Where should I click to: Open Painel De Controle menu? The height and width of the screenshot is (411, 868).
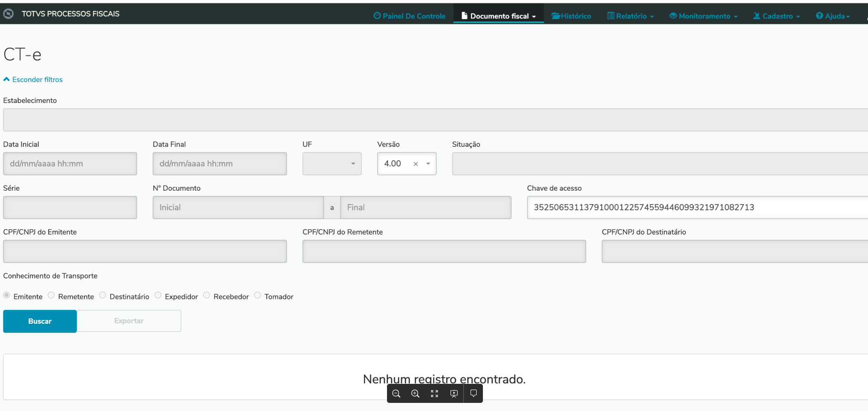pyautogui.click(x=409, y=16)
